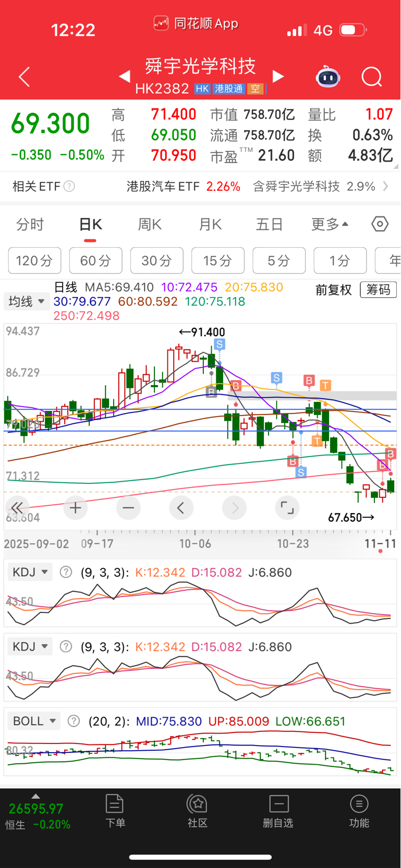Expand the 更多 period menu
Viewport: 401px width, 868px height.
[330, 225]
